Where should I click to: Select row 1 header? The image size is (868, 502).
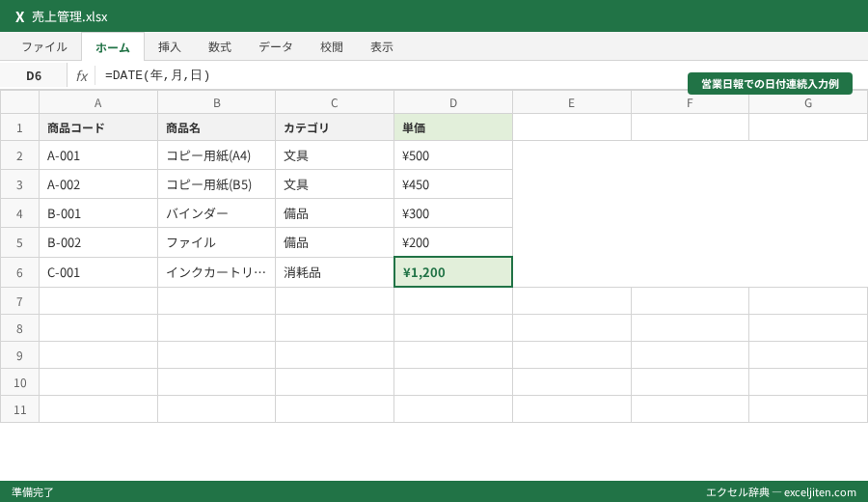19,127
